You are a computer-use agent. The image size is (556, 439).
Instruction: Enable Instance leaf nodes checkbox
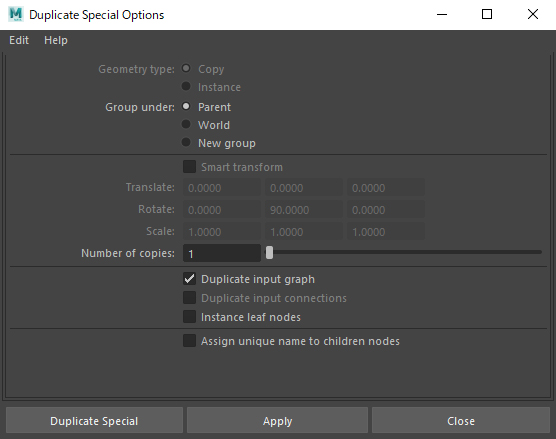click(x=189, y=317)
